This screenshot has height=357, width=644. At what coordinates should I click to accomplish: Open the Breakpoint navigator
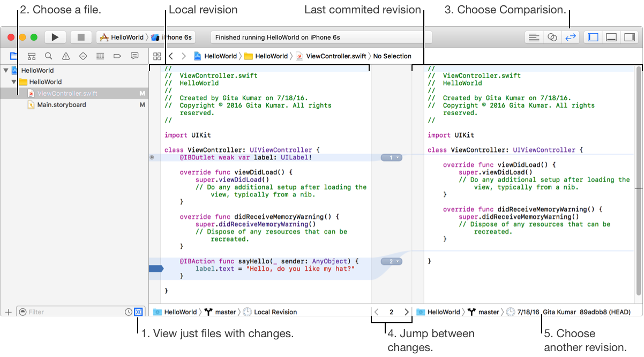tap(117, 56)
